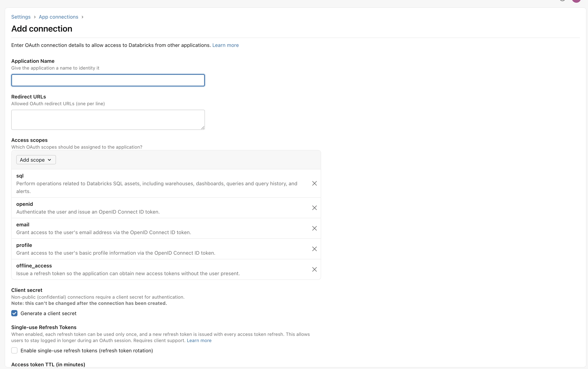
Task: Open Learn more link about OAuth connections
Action: pos(225,45)
